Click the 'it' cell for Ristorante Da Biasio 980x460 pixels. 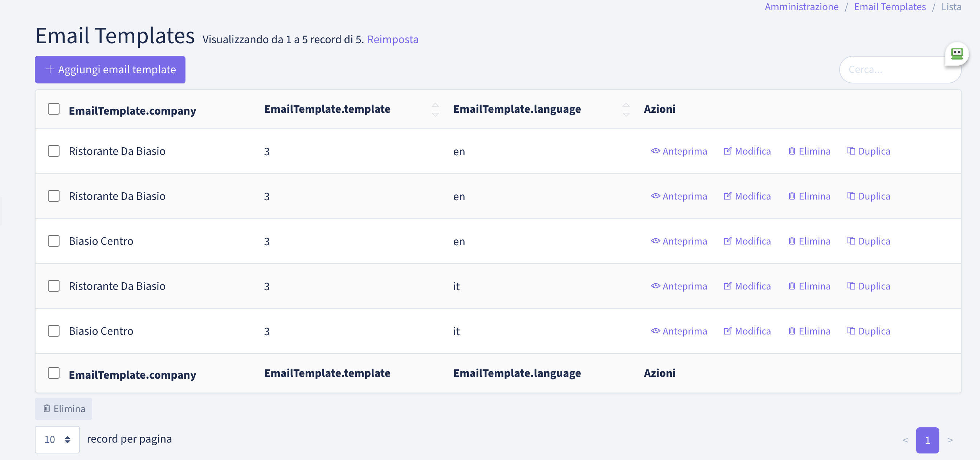456,286
